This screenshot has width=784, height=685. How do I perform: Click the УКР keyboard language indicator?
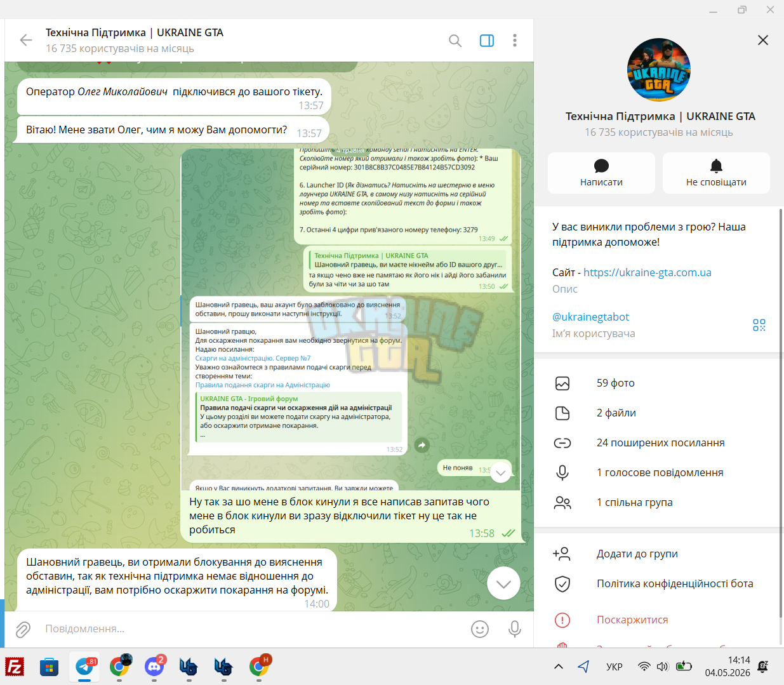click(615, 667)
